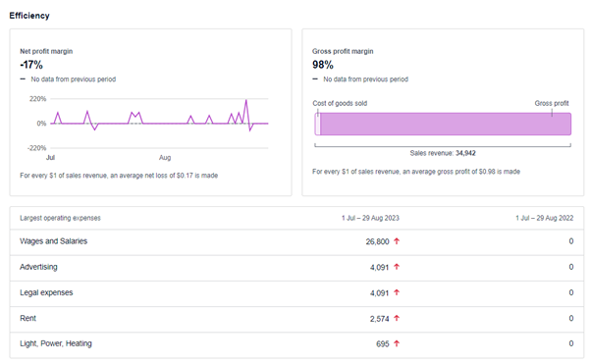The height and width of the screenshot is (364, 591).
Task: Click the 2,574 rent amount
Action: (379, 319)
